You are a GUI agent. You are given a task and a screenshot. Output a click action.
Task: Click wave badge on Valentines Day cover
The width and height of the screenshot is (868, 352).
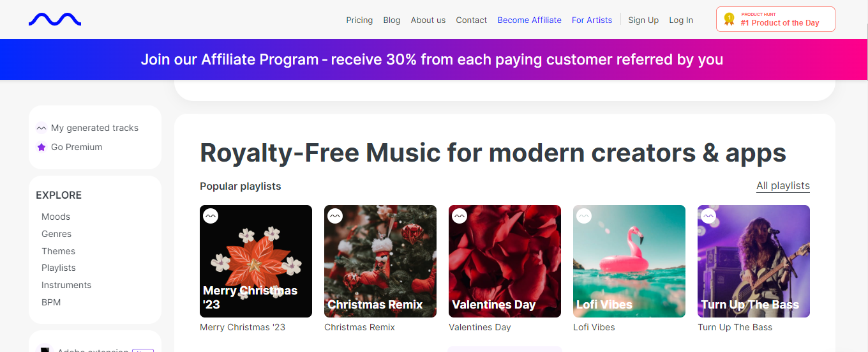tap(460, 216)
